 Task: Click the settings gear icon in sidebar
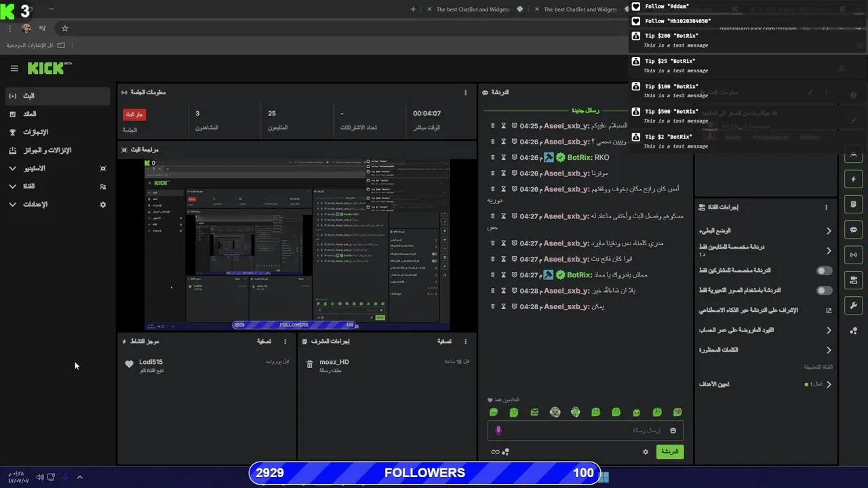coord(103,204)
